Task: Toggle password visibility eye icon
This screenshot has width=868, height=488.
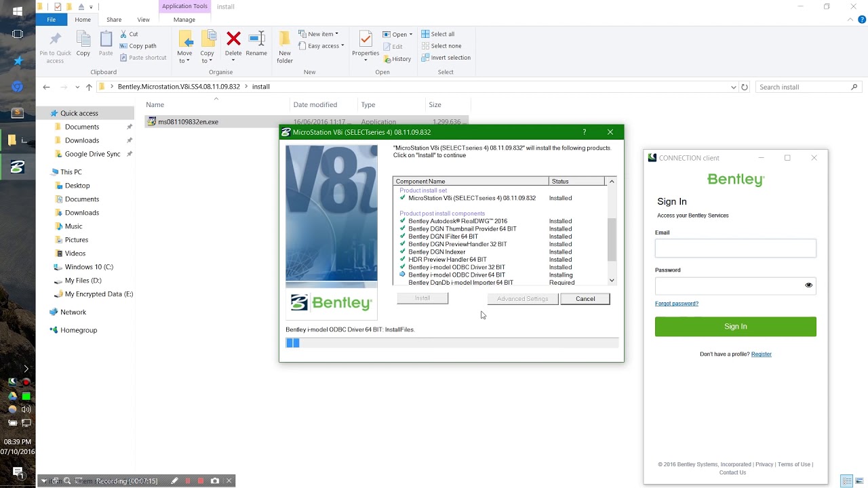Action: [808, 285]
